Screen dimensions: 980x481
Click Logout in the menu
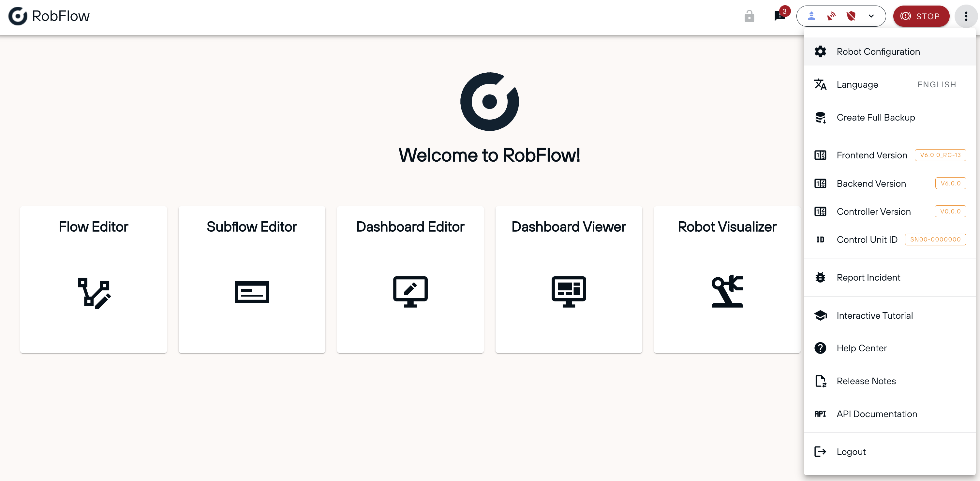coord(851,452)
